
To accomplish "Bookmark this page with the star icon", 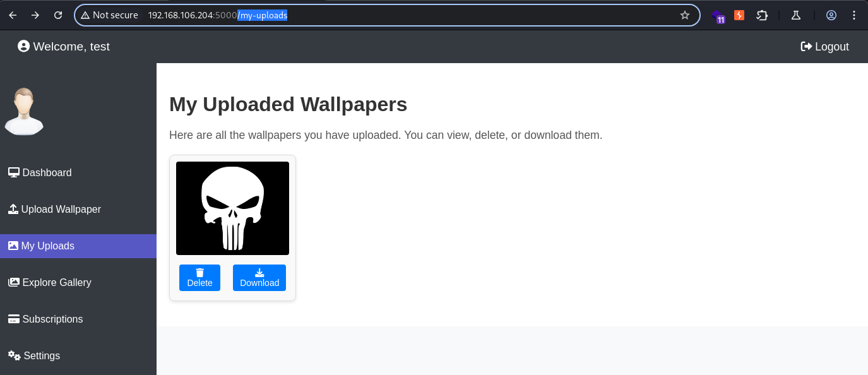I will click(x=685, y=15).
